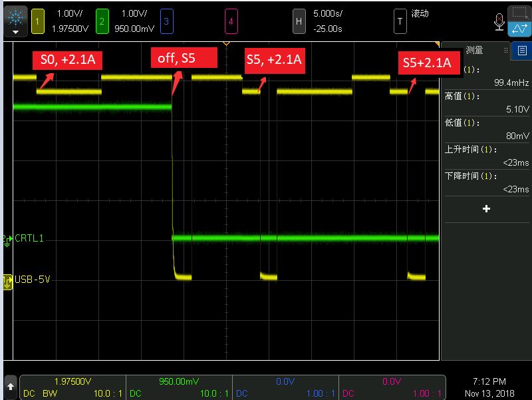Viewport: 532px width, 400px height.
Task: Click the Nov 13, 2018 date
Action: pyautogui.click(x=489, y=393)
